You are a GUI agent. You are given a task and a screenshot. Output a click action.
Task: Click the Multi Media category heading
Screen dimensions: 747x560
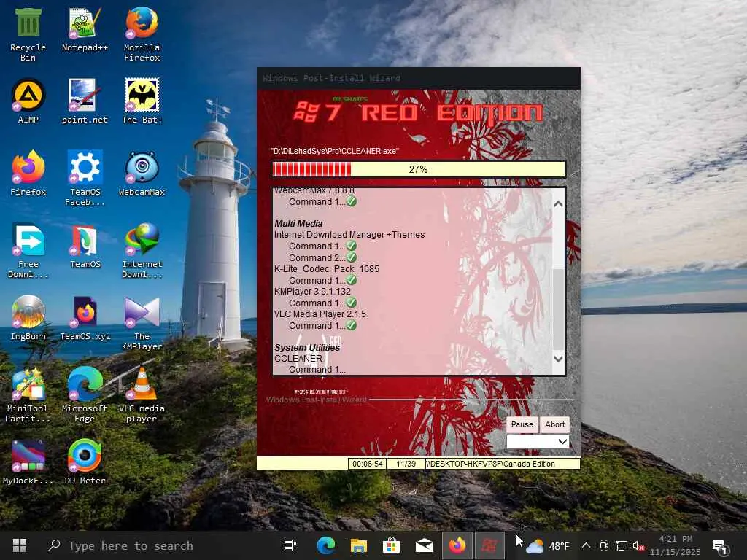click(x=298, y=223)
